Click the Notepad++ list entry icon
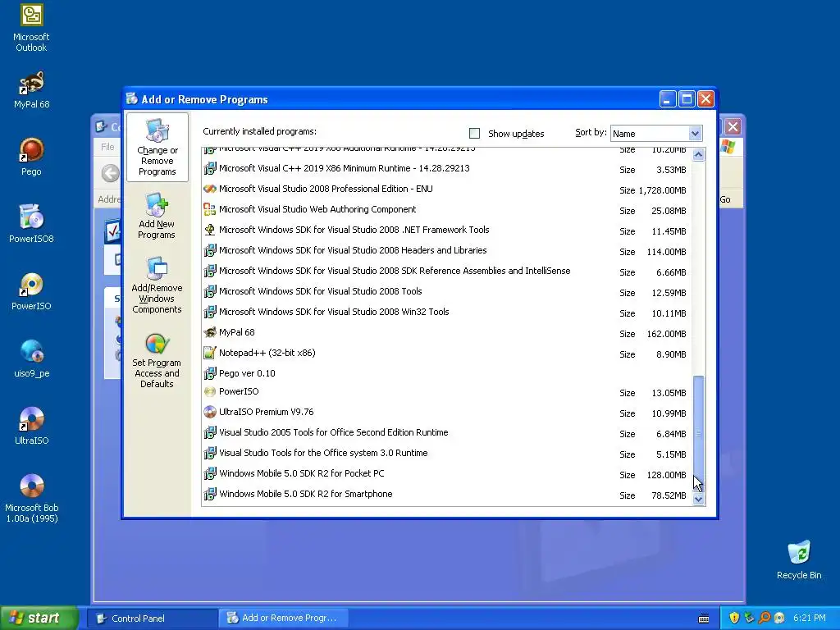Viewport: 840px width, 630px height. (x=210, y=353)
